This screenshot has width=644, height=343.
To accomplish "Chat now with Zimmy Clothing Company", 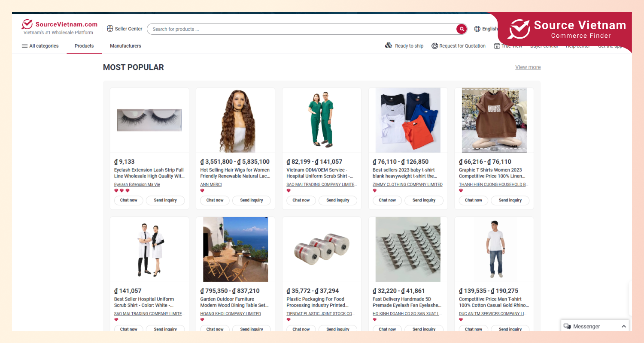I will pos(388,200).
